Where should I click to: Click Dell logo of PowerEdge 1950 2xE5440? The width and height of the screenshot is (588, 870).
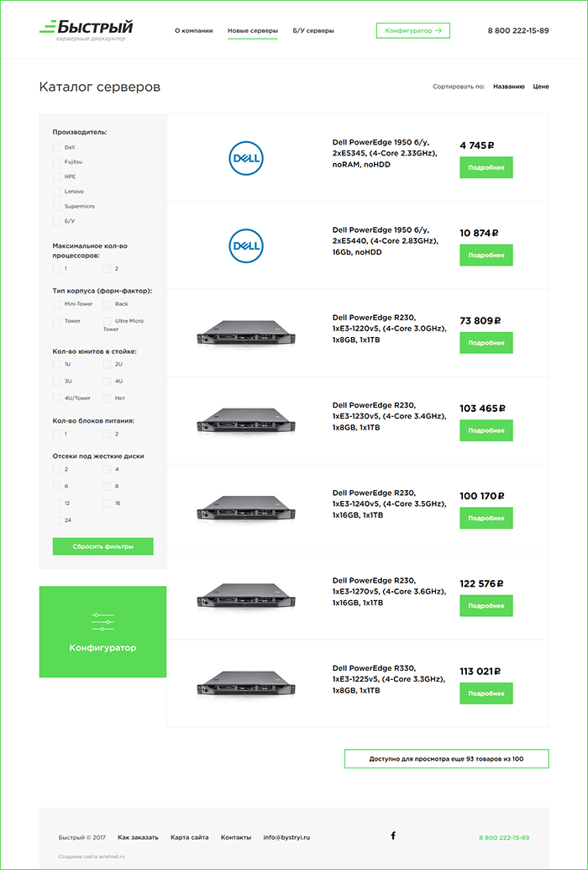(x=246, y=245)
